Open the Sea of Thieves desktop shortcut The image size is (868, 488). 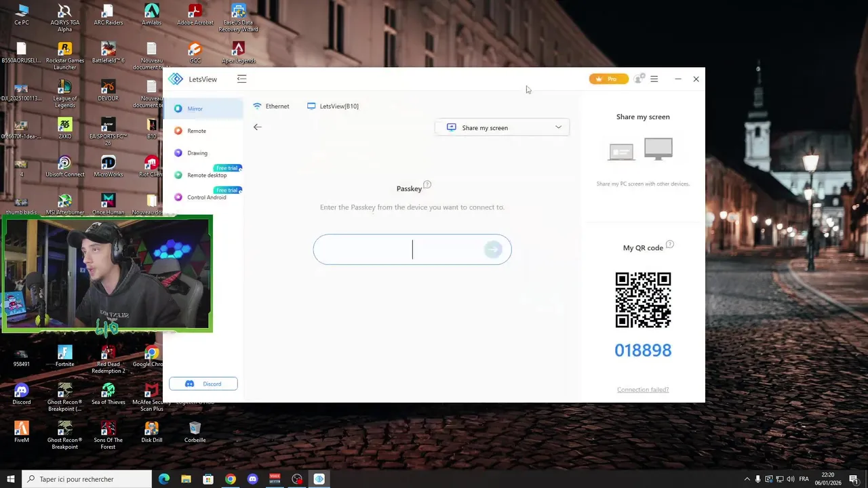[108, 394]
